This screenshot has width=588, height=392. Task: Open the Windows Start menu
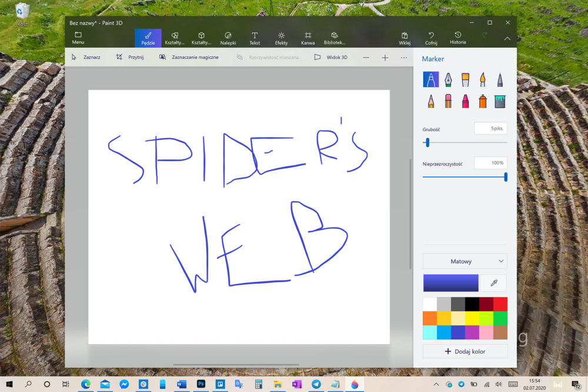click(9, 384)
